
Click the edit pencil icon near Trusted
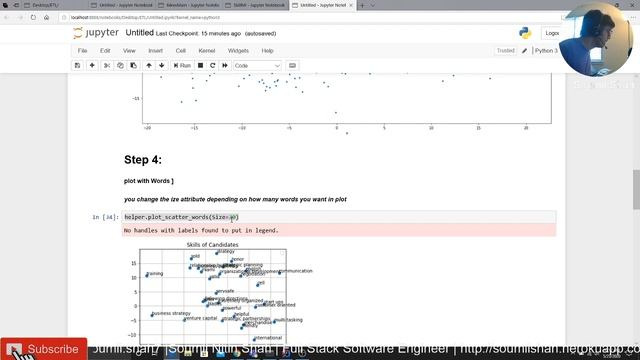pyautogui.click(x=524, y=51)
